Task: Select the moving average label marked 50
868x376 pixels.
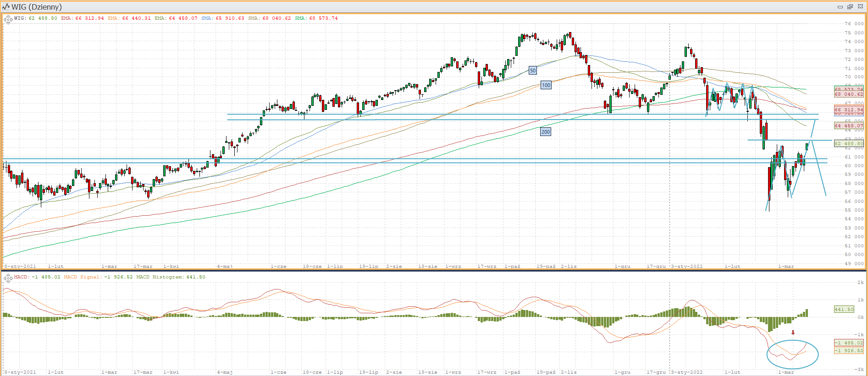Action: pos(532,71)
